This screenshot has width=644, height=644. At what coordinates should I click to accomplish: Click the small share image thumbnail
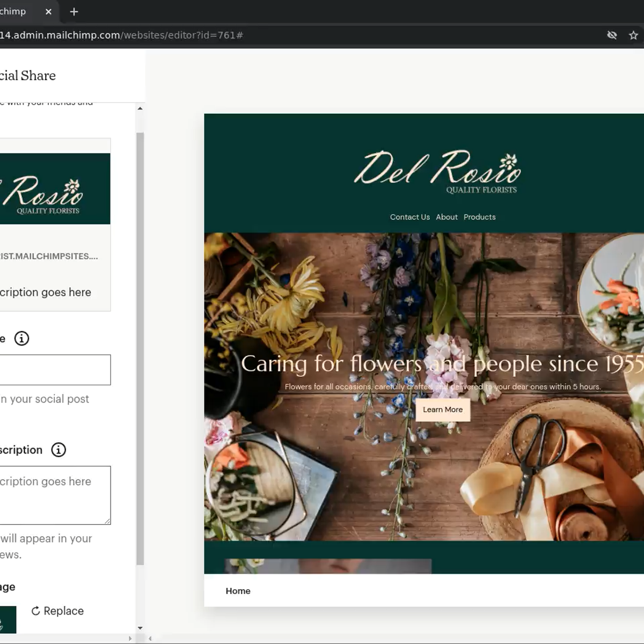(x=8, y=619)
